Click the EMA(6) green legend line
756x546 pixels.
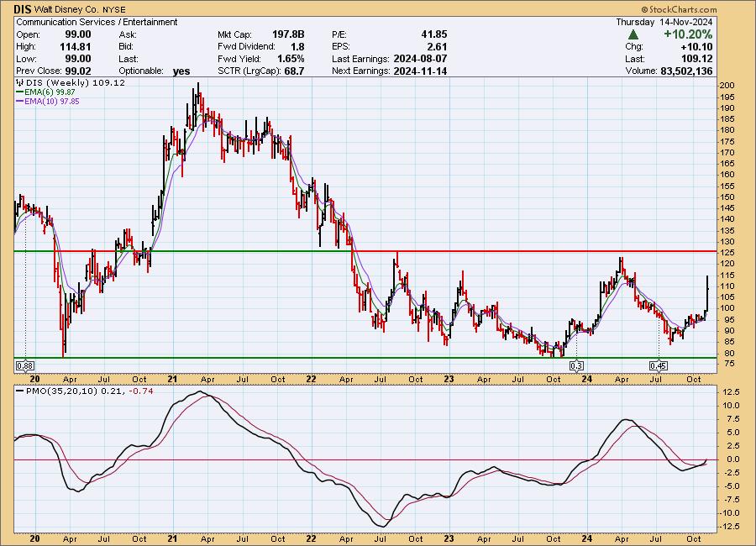point(20,92)
